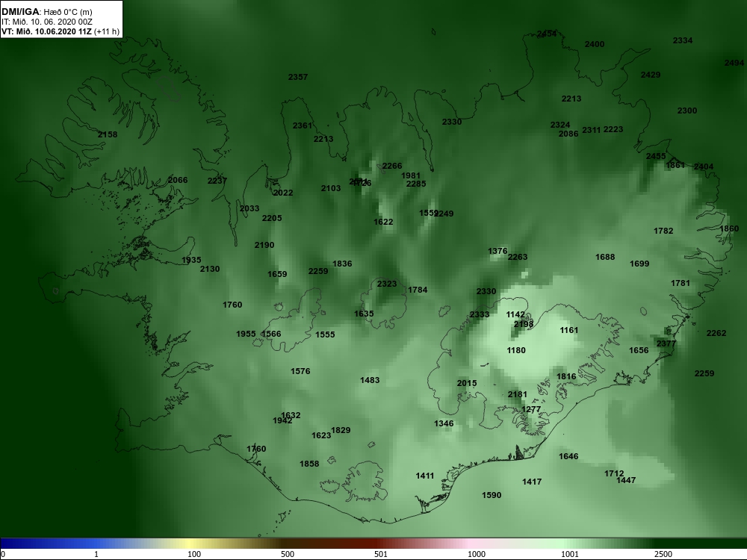Click the value 1555 on the map
The width and height of the screenshot is (747, 560).
(325, 335)
